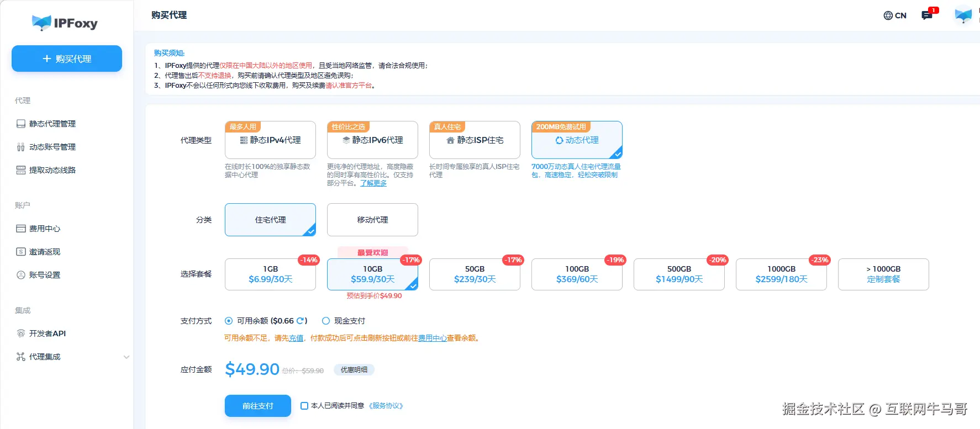This screenshot has width=980, height=429.
Task: Choose the 静态IPv4代理 proxy type card
Action: click(270, 140)
